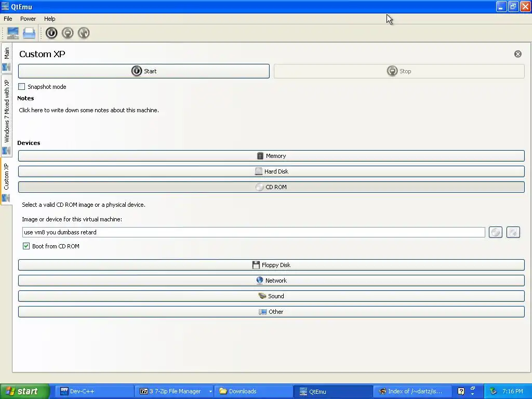Viewport: 532px width, 399px height.
Task: Click the QtEmu title bar icon
Action: pyautogui.click(x=5, y=6)
